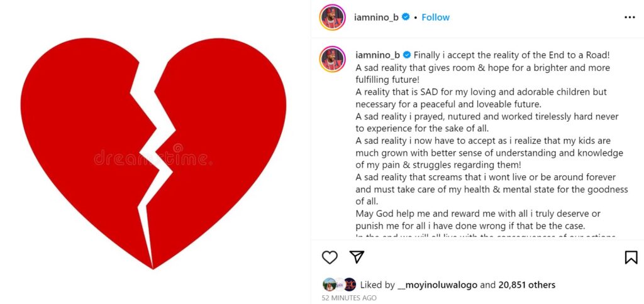Click the dreamstime watermark on the image
Screen dimensions: 644x304
click(x=153, y=158)
